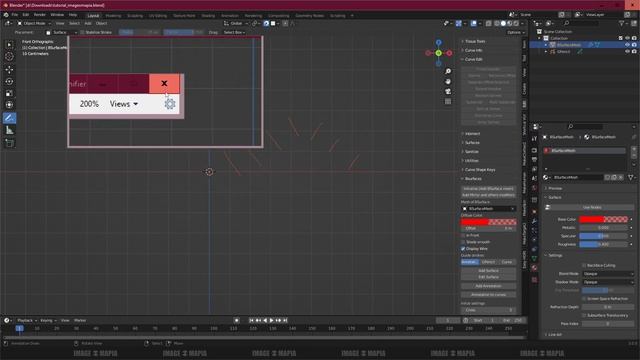Click the green Y axis on the navigation gizmo

438,53
